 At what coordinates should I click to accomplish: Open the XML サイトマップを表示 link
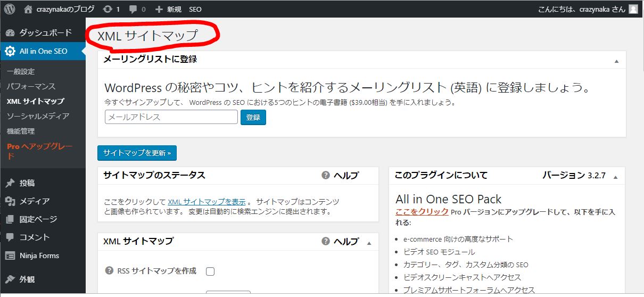click(207, 202)
